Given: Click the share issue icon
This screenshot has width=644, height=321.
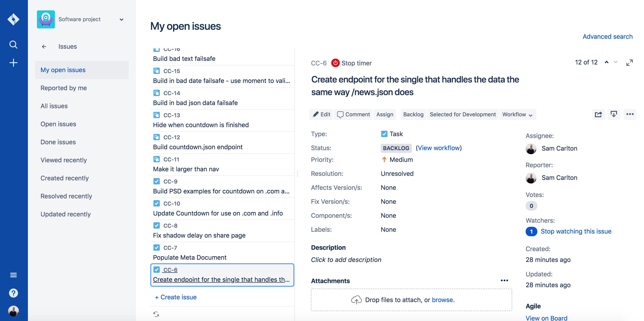Looking at the screenshot, I should click(598, 115).
